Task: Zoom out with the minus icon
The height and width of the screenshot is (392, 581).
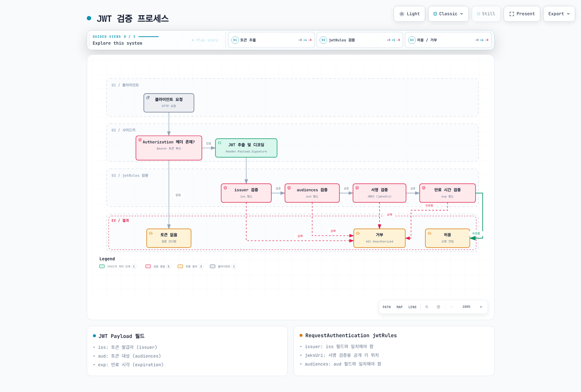Action: [452, 307]
